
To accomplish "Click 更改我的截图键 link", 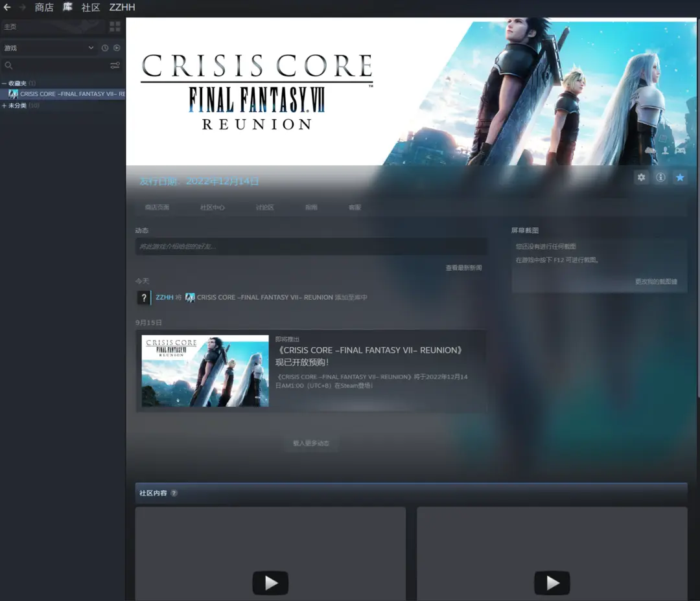I will (x=656, y=282).
